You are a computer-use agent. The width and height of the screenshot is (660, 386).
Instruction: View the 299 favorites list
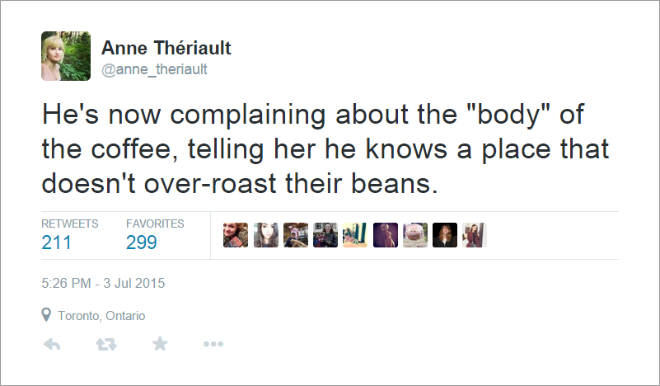155,234
